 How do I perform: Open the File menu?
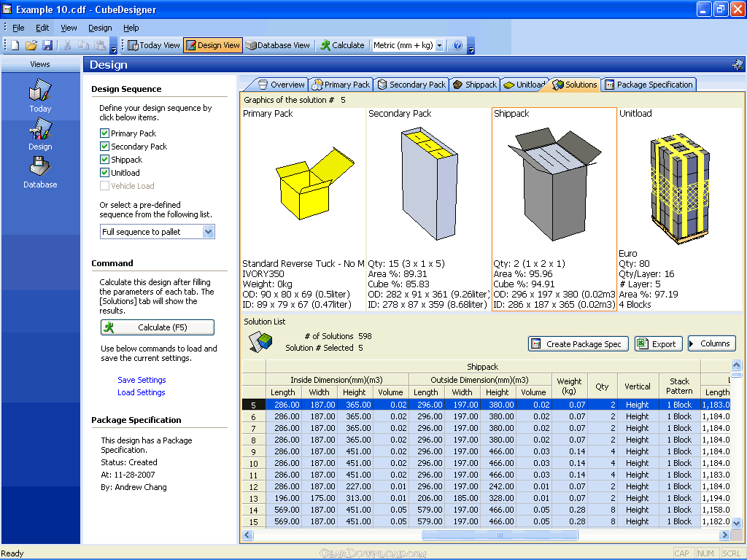[18, 28]
